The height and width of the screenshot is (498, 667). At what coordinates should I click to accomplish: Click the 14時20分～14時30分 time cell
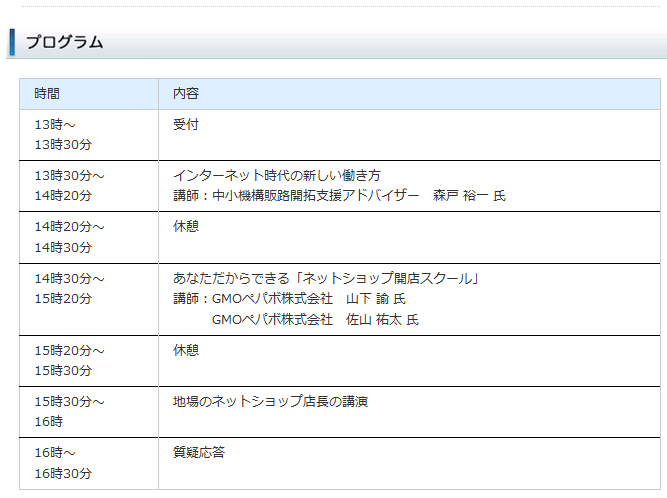click(89, 237)
